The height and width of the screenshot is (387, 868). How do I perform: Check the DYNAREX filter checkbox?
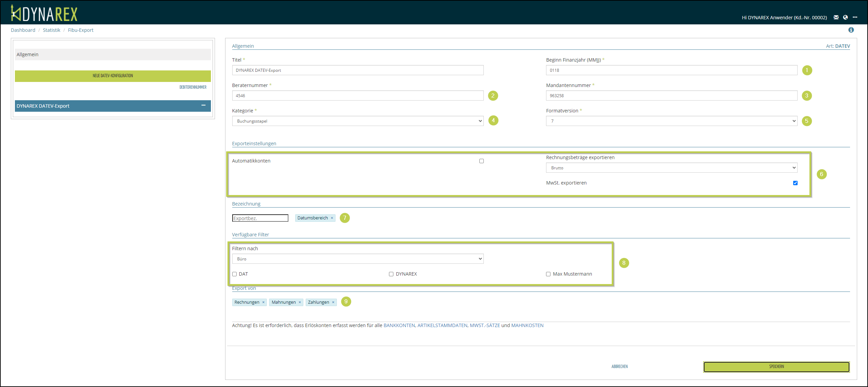391,274
